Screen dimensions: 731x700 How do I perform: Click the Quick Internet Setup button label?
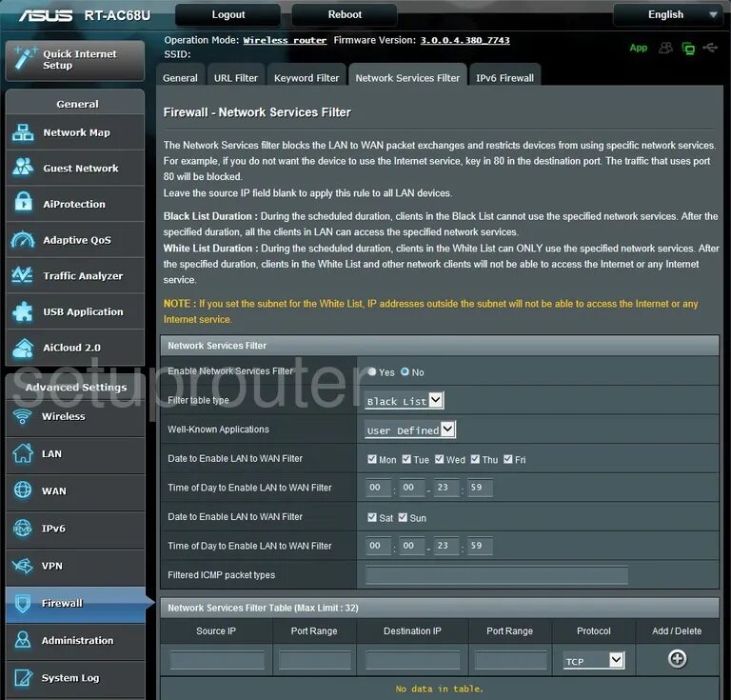pyautogui.click(x=80, y=60)
